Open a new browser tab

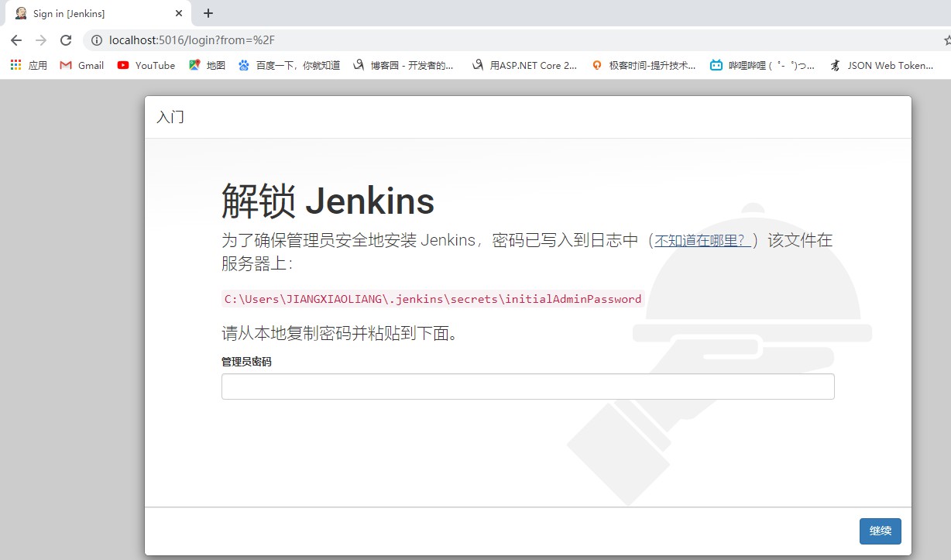click(x=208, y=13)
